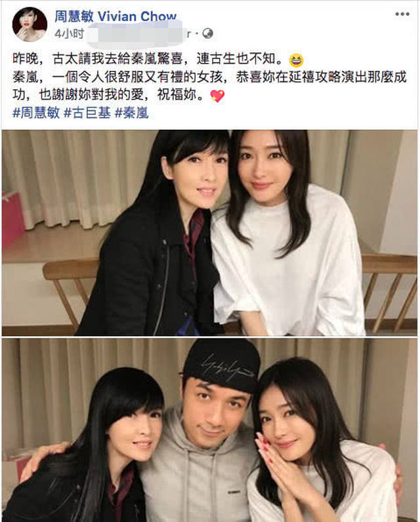Screen dimensions: 420x522
Task: Open the #周慧敏 hashtag
Action: point(36,113)
